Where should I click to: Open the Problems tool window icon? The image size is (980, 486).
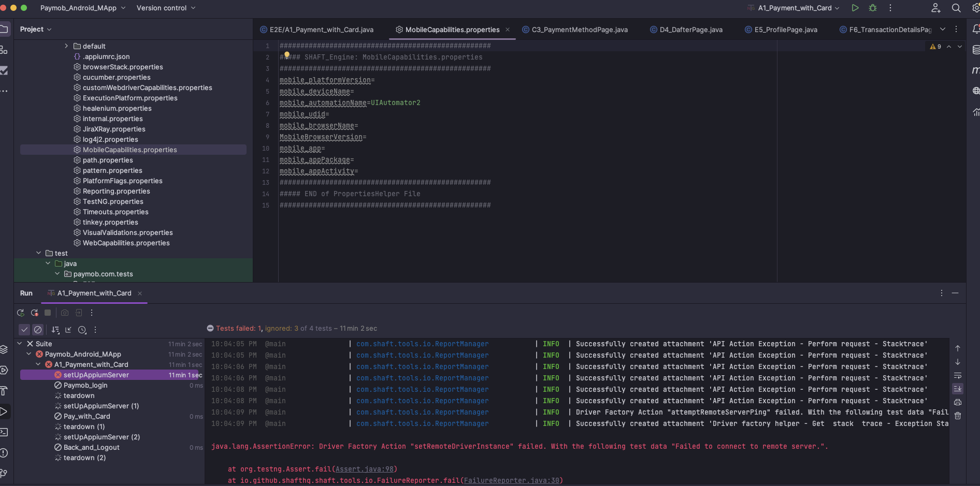coord(5,453)
